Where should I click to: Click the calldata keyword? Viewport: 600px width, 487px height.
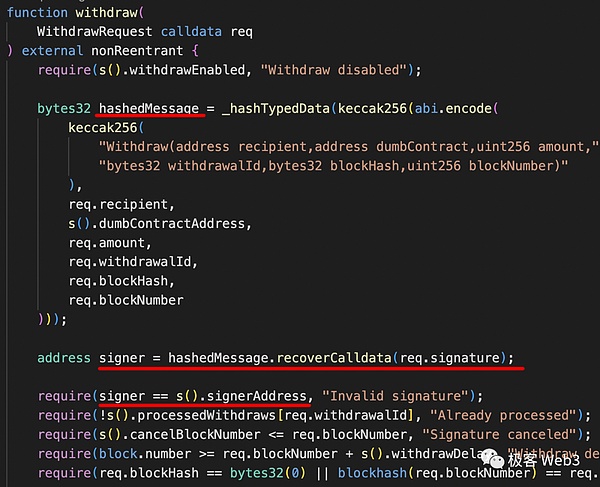click(x=191, y=32)
